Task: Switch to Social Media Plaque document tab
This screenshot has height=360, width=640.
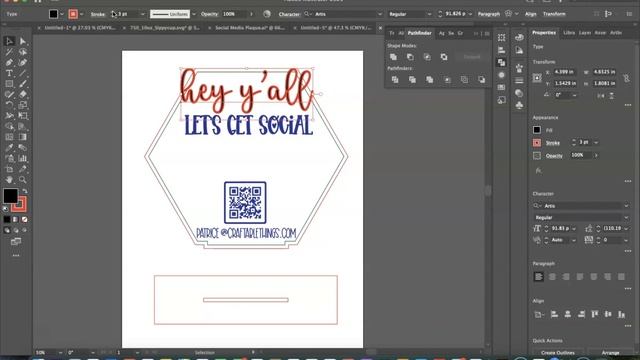Action: (249, 28)
